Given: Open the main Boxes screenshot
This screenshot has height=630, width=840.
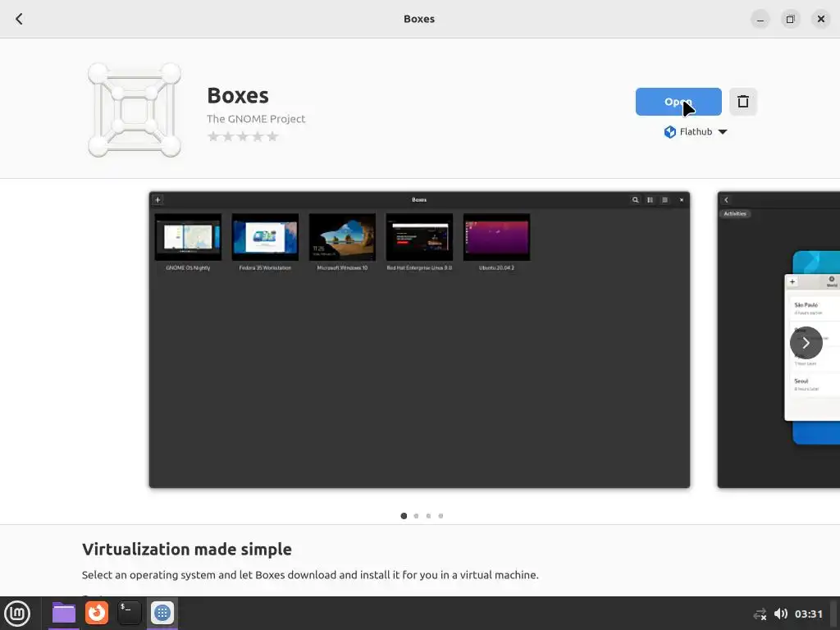Looking at the screenshot, I should (x=419, y=340).
